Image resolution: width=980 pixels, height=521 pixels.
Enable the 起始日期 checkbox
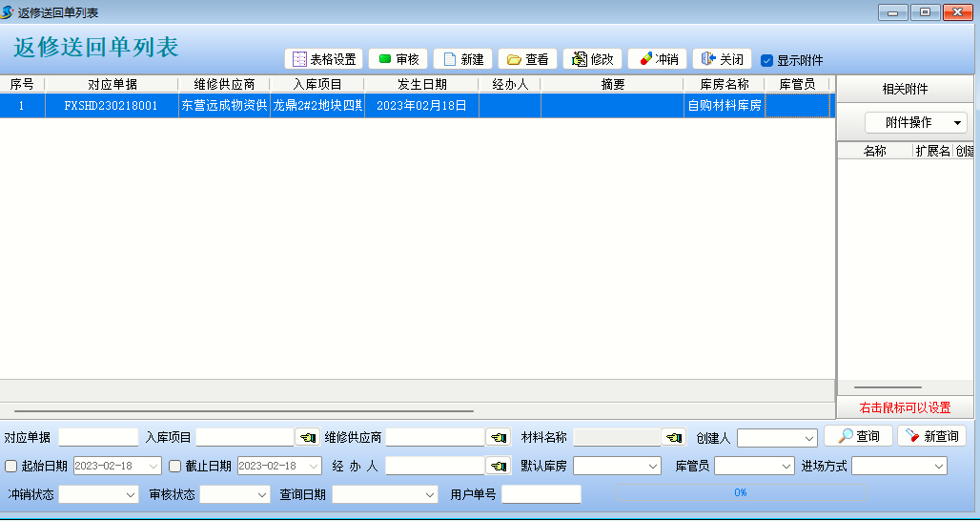tap(11, 467)
